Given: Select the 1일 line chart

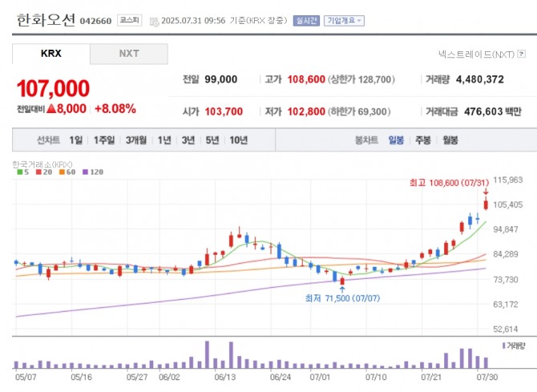Looking at the screenshot, I should point(75,139).
